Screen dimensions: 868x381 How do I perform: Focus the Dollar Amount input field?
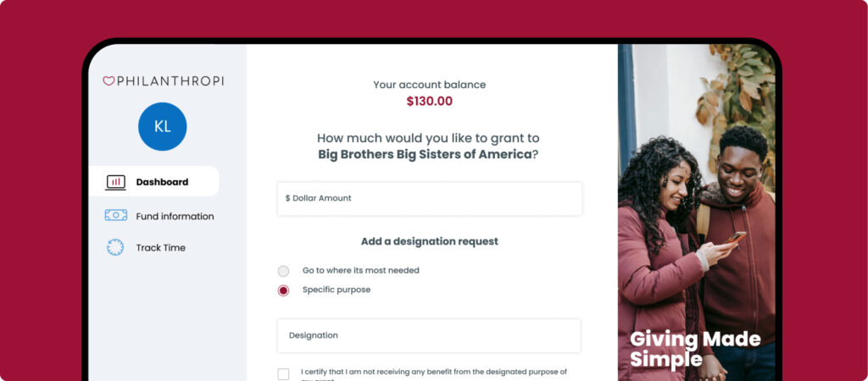pyautogui.click(x=429, y=198)
